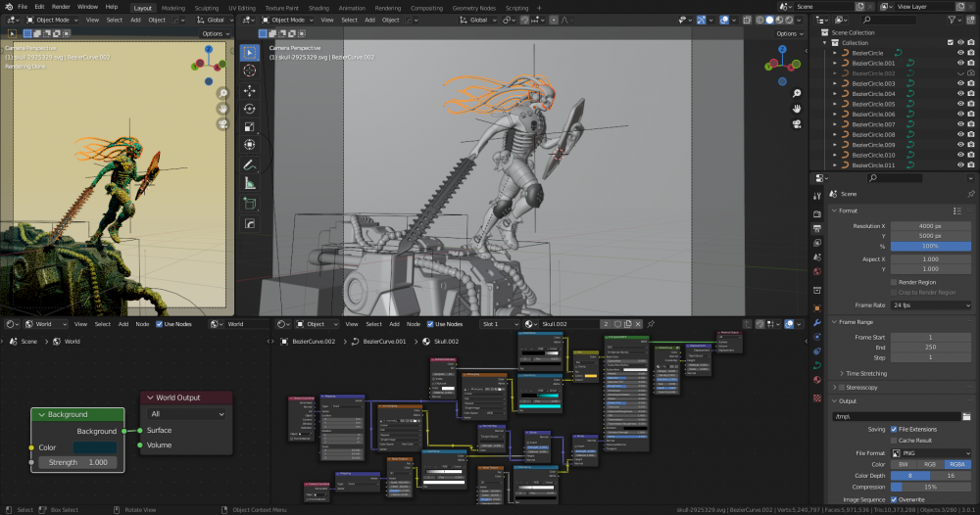980x515 pixels.
Task: Open the Render properties tab
Action: [817, 214]
